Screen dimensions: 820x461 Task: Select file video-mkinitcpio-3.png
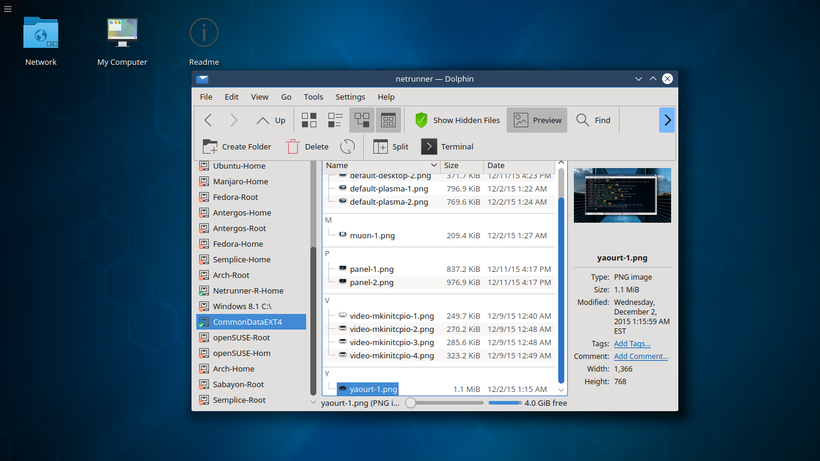392,342
